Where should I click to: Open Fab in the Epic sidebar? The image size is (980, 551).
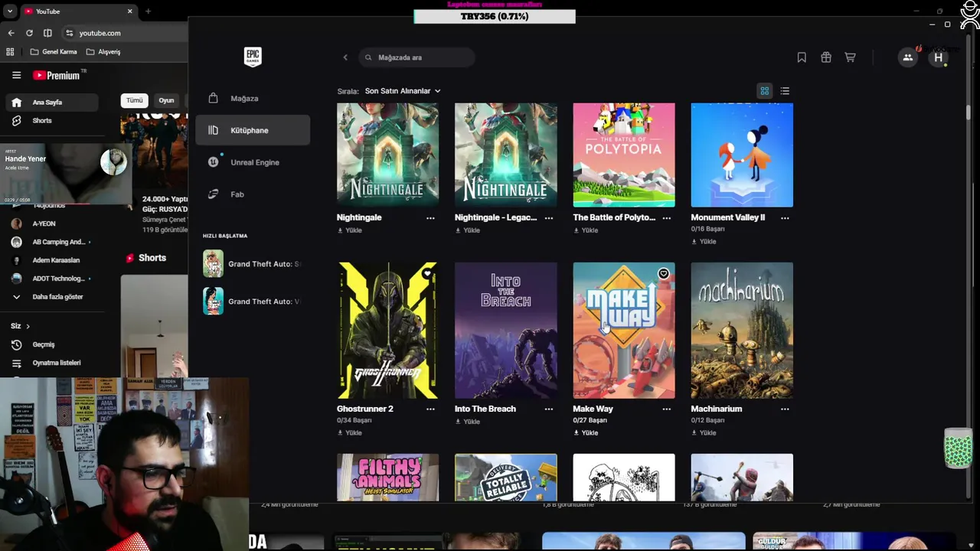(253, 194)
